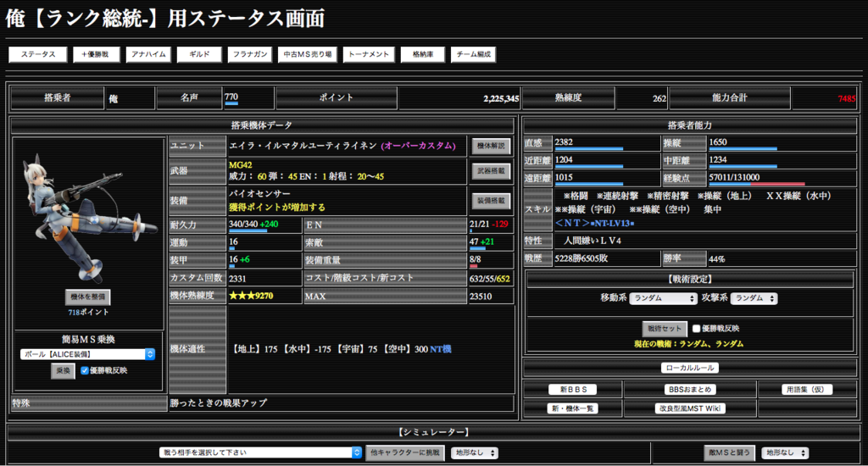
Task: Click the 現在の戦術：ランダム、ランダム text
Action: pos(689,344)
